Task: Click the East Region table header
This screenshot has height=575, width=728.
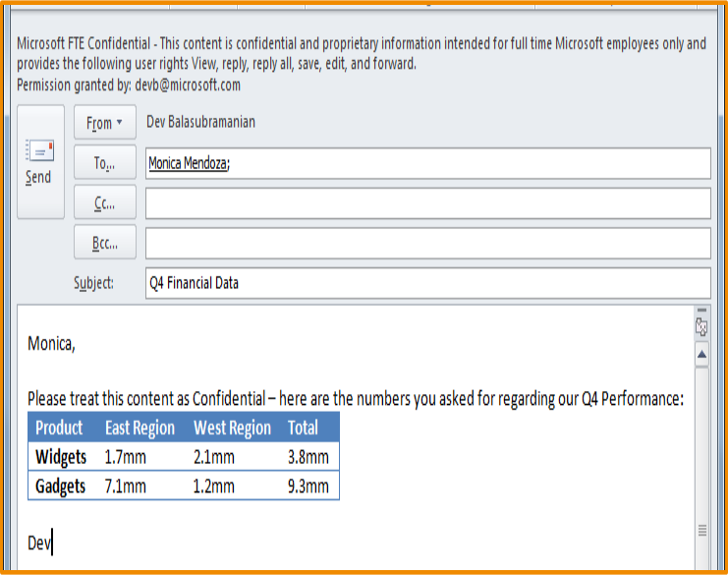Action: (140, 428)
